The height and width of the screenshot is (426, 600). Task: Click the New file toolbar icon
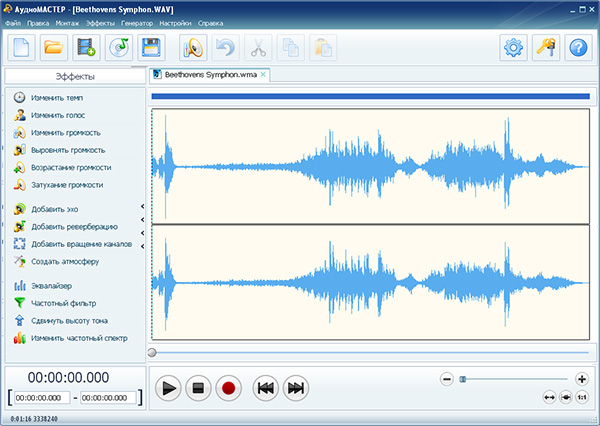point(22,46)
